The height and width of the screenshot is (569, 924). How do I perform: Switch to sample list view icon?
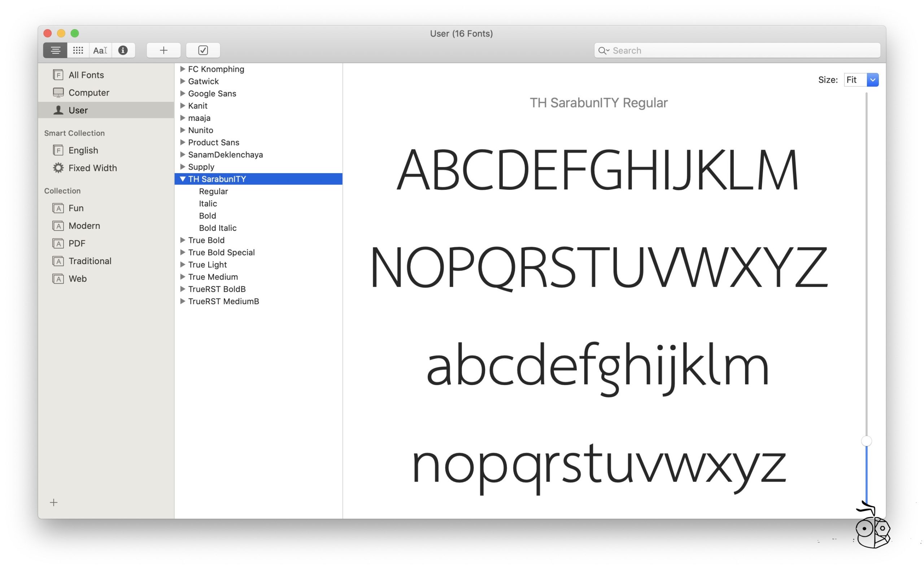click(55, 51)
